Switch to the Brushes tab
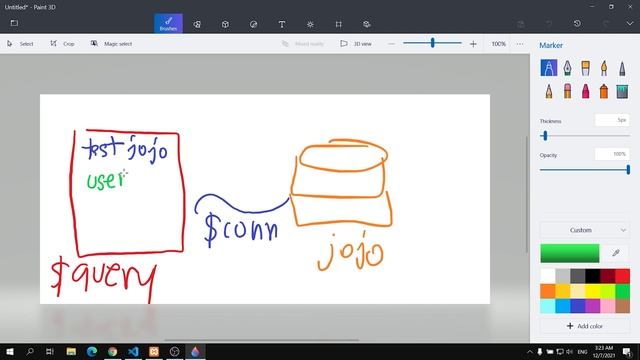The width and height of the screenshot is (640, 360). tap(168, 24)
